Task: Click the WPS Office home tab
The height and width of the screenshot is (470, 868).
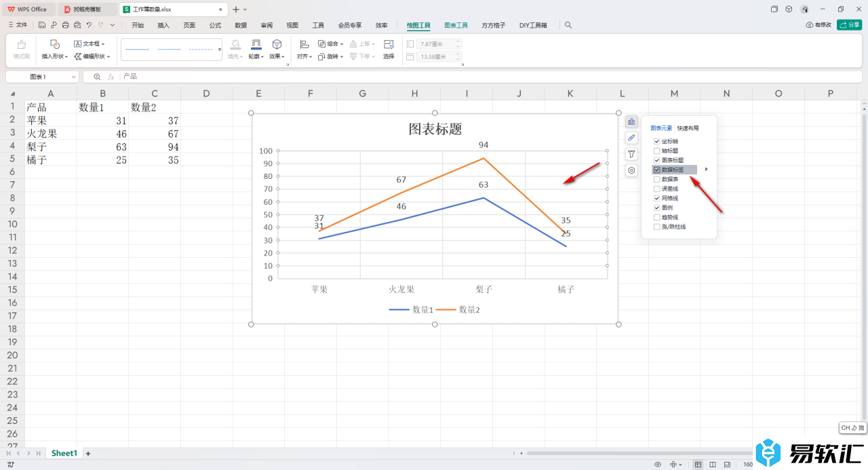Action: click(28, 9)
